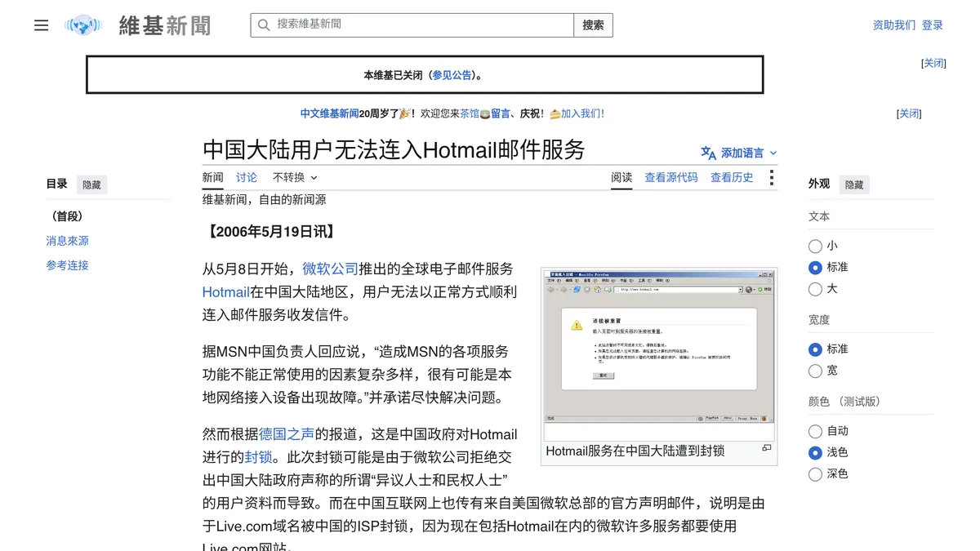
Task: Click the search magnifier icon
Action: coord(264,25)
